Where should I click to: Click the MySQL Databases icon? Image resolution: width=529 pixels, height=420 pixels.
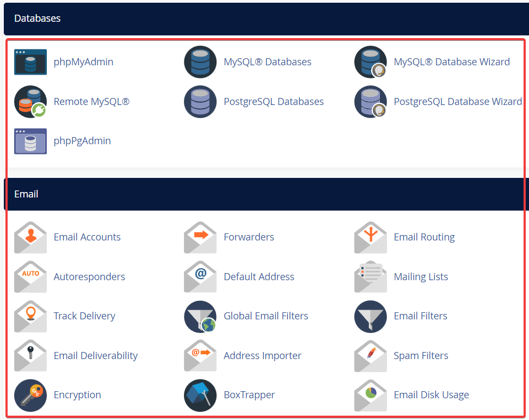(x=200, y=62)
